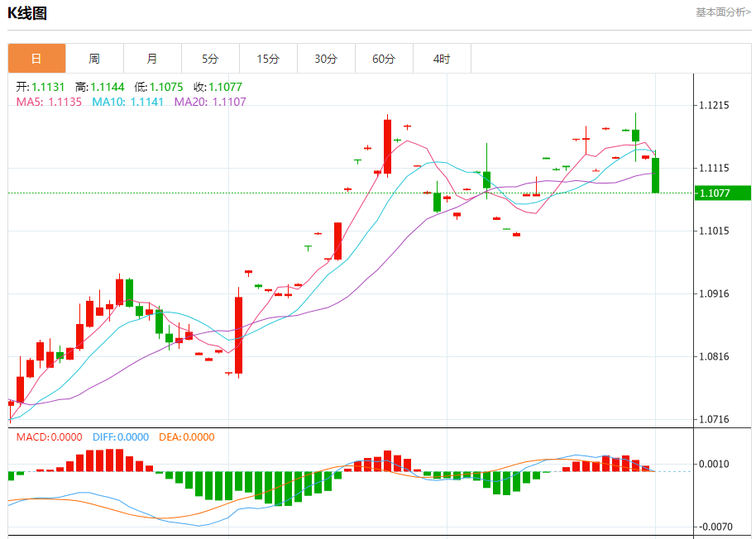
Task: Open the 5分 timeframe tab
Action: [210, 59]
